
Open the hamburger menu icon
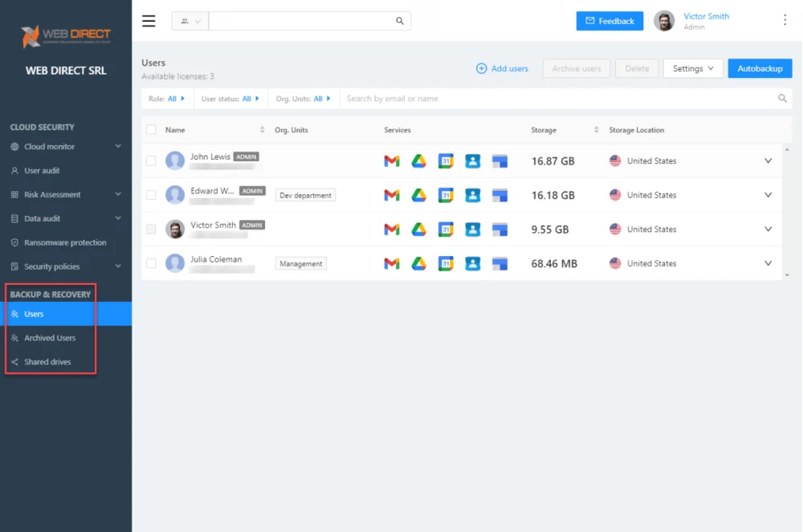coord(149,21)
